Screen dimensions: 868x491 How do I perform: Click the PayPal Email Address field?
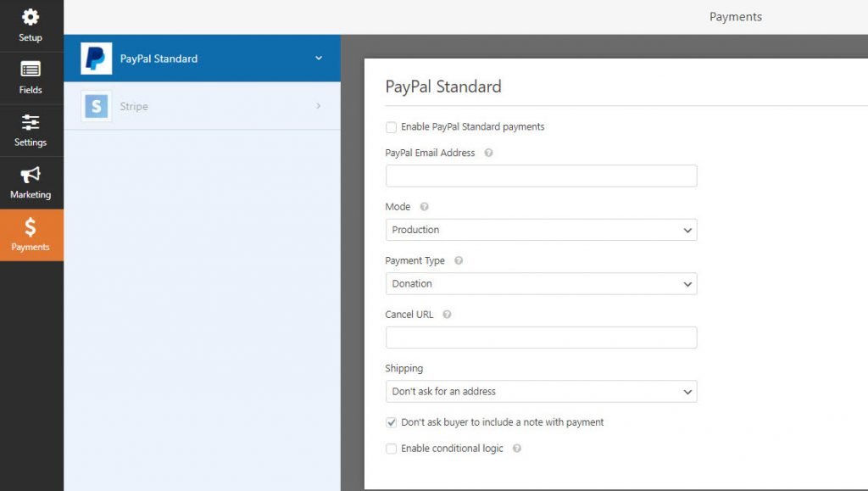pos(541,176)
